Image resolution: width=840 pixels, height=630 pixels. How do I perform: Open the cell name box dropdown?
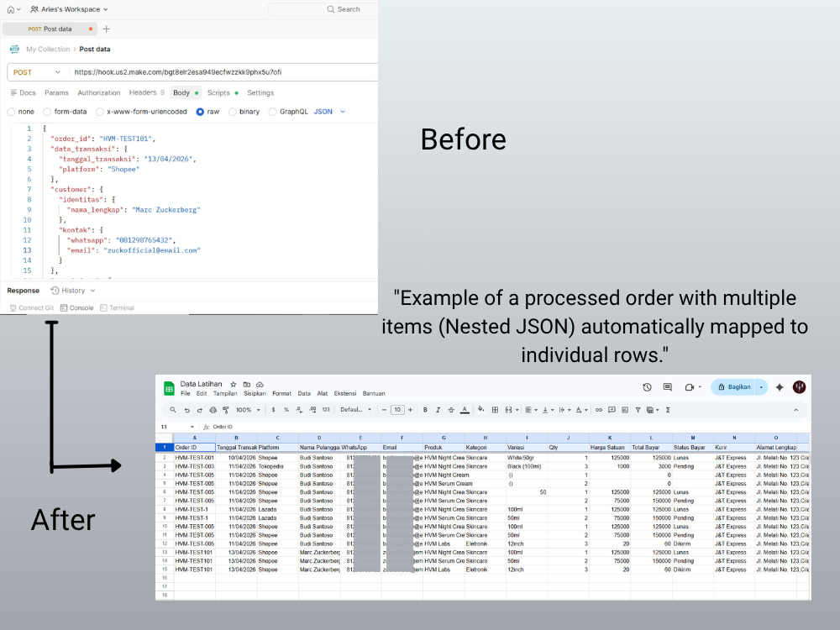click(192, 428)
